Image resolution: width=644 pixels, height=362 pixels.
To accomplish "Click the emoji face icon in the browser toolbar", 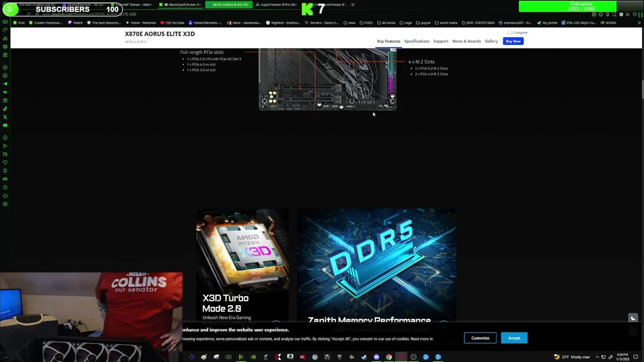I will pyautogui.click(x=601, y=15).
